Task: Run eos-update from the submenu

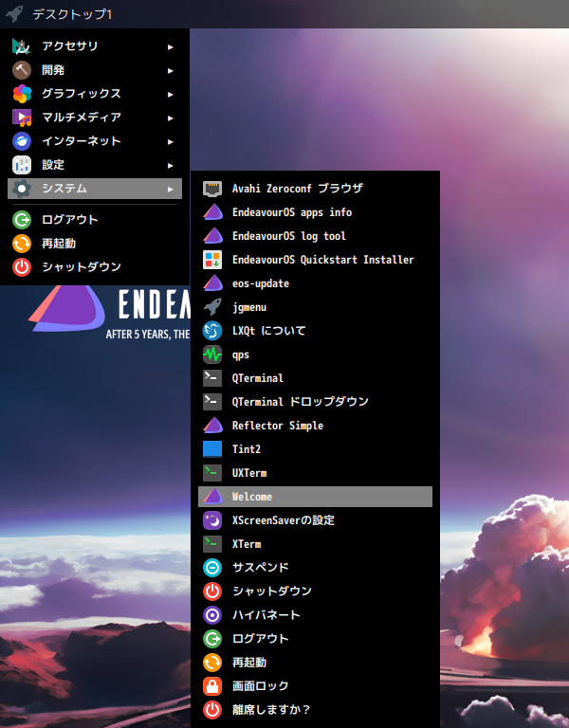Action: coord(315,283)
